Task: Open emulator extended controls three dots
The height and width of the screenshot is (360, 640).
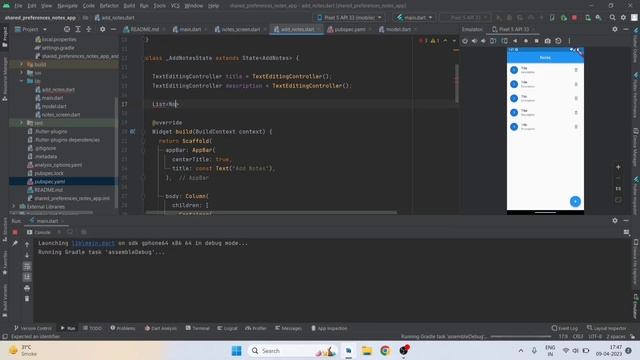Action: point(569,41)
